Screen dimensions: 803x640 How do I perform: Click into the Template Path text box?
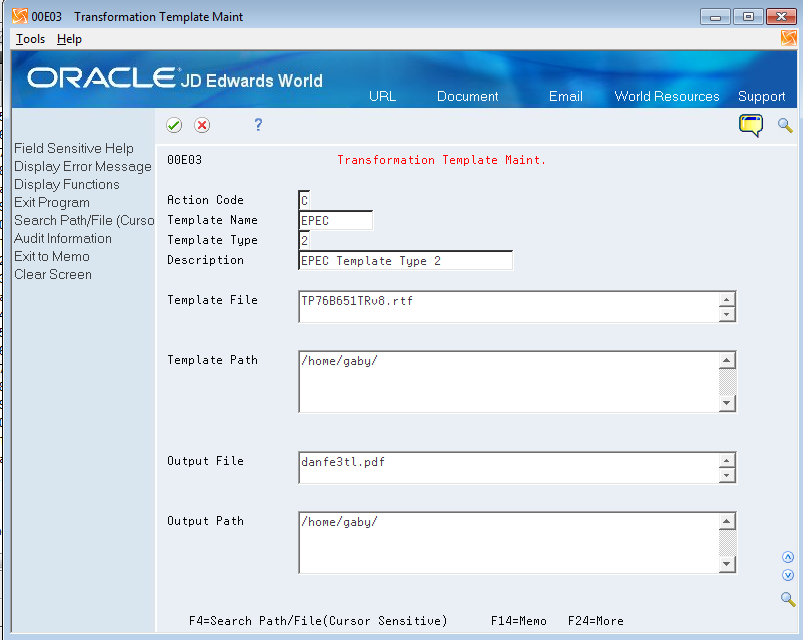(x=509, y=381)
